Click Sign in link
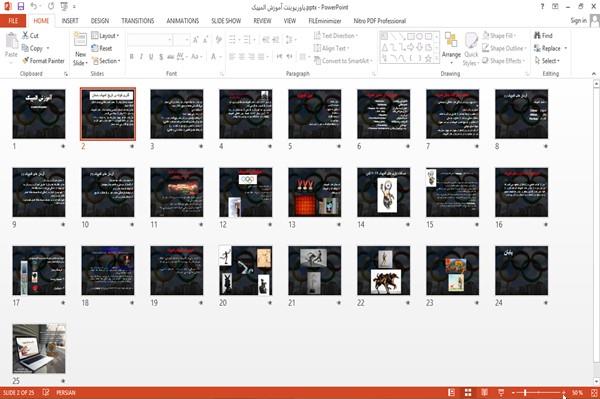Viewport: 600px width, 399px height. pyautogui.click(x=578, y=21)
